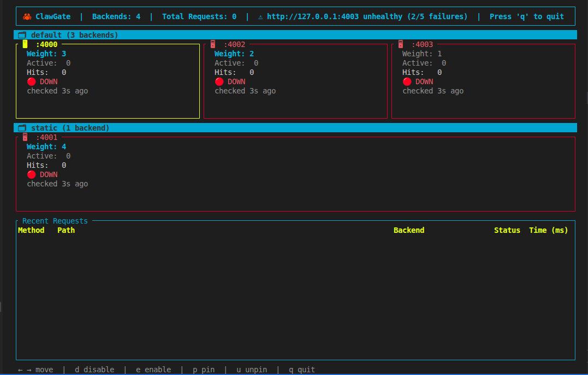Viewport: 588px width, 375px height.
Task: Click the warning triangle icon in header
Action: (260, 17)
